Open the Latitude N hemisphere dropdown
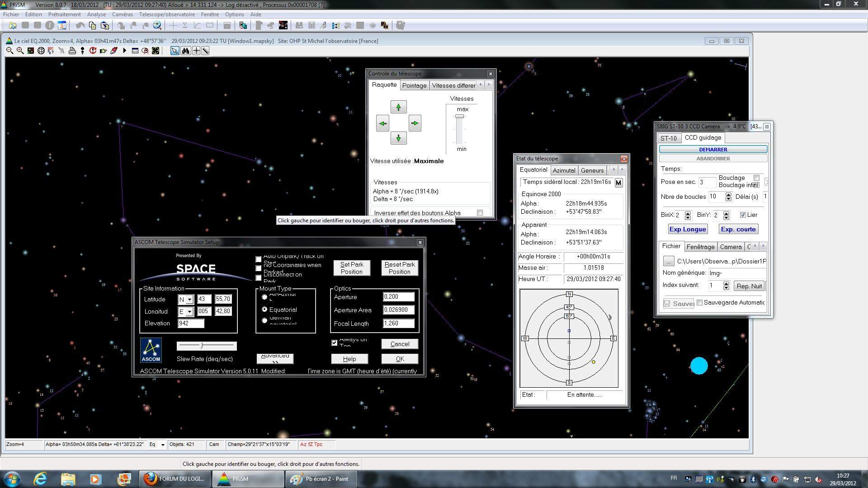This screenshot has height=488, width=868. click(189, 300)
